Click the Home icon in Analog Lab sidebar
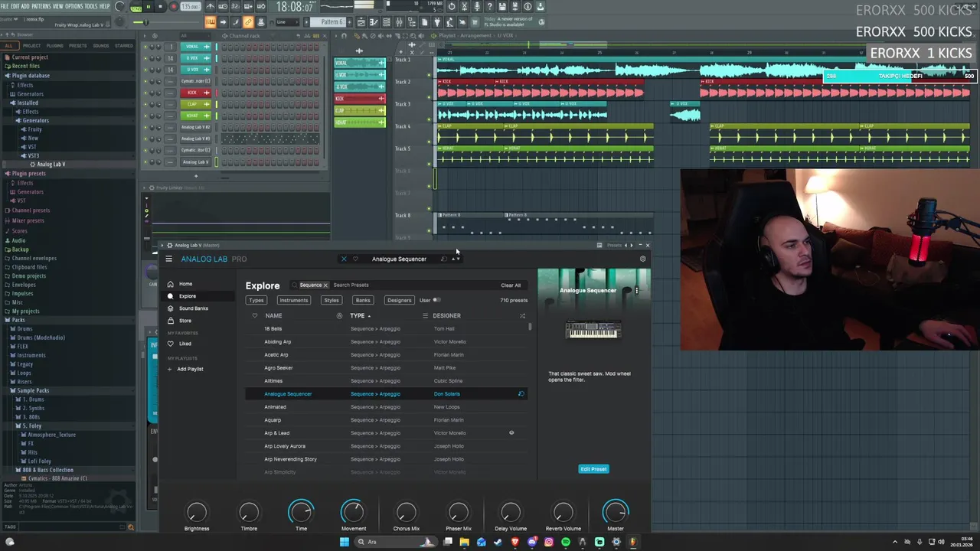 [171, 284]
